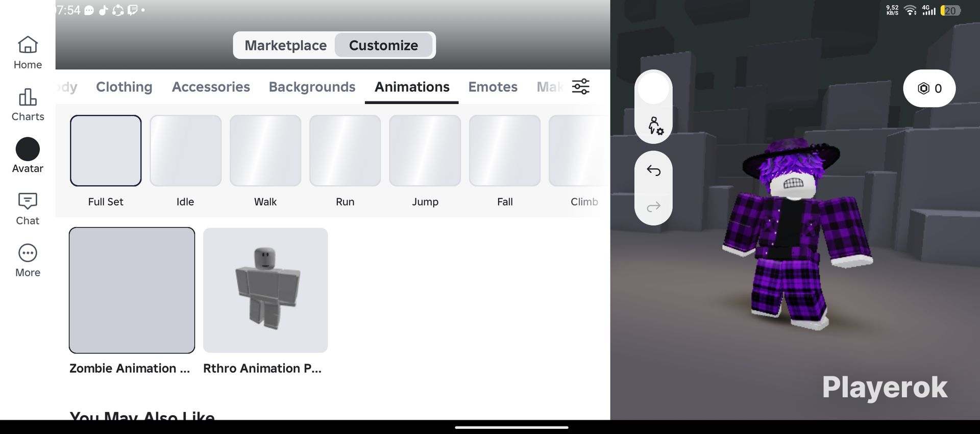Tap the TikTok notification icon

103,10
